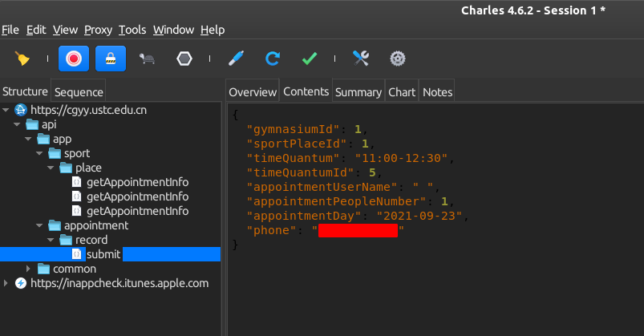644x336 pixels.
Task: Click the pen Compose icon
Action: click(235, 59)
